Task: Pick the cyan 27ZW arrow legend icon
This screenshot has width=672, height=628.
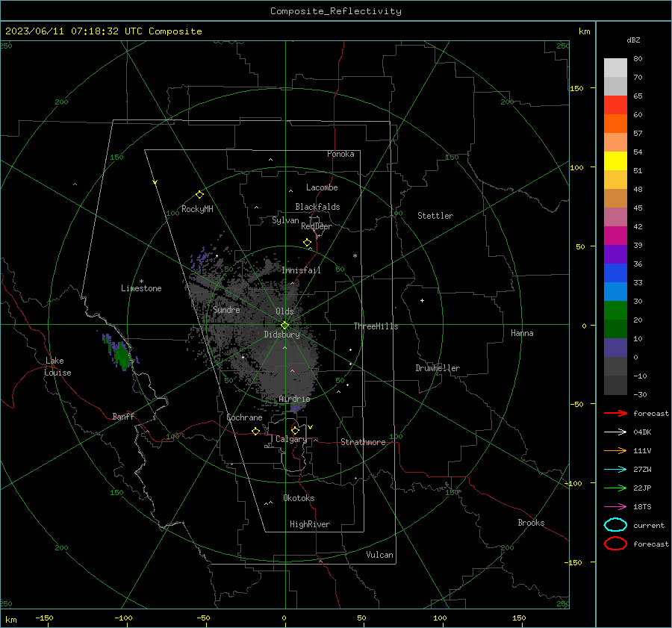Action: (x=615, y=470)
